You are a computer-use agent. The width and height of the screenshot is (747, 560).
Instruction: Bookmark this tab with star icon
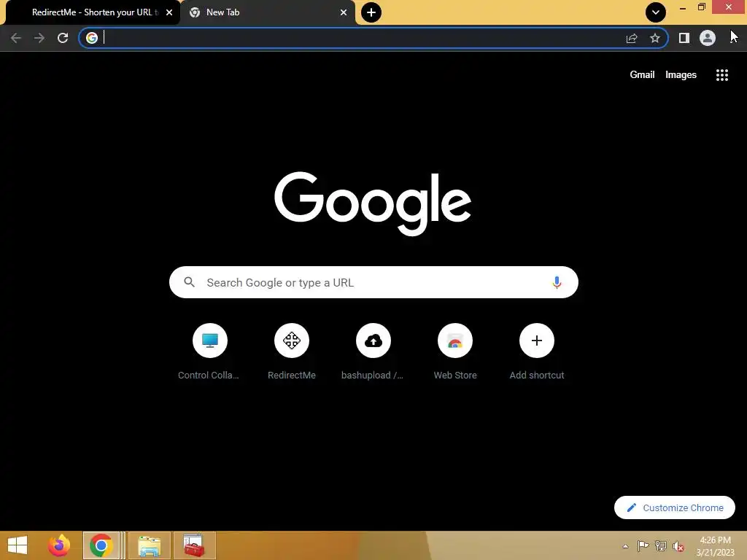point(655,38)
